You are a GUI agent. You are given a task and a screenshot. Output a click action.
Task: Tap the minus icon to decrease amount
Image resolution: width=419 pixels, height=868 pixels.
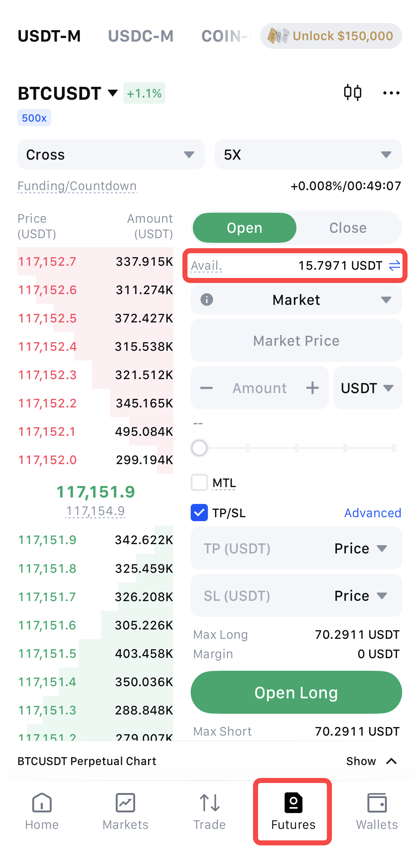coord(206,388)
